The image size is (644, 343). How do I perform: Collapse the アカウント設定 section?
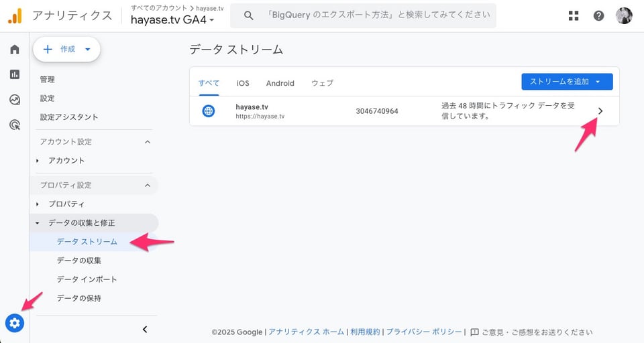[148, 142]
